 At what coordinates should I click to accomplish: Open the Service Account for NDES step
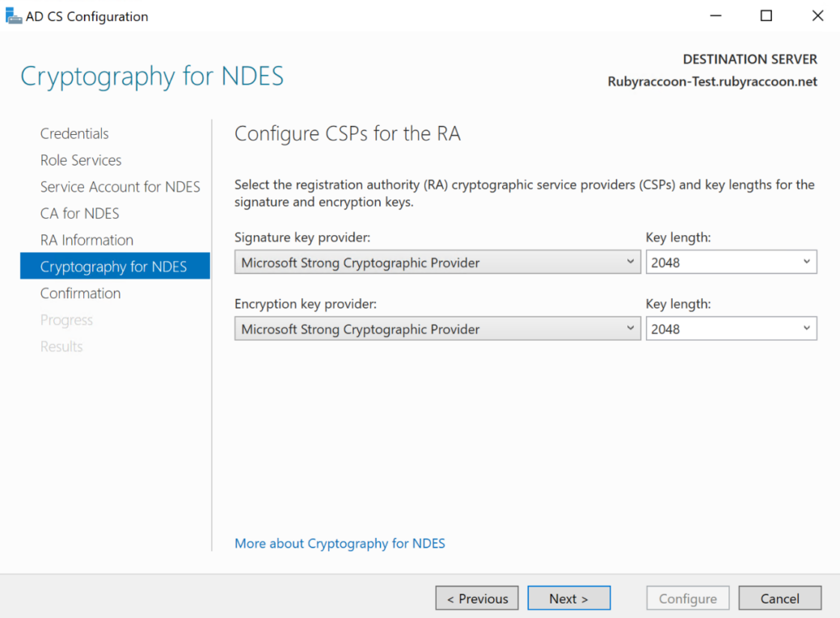pos(120,187)
